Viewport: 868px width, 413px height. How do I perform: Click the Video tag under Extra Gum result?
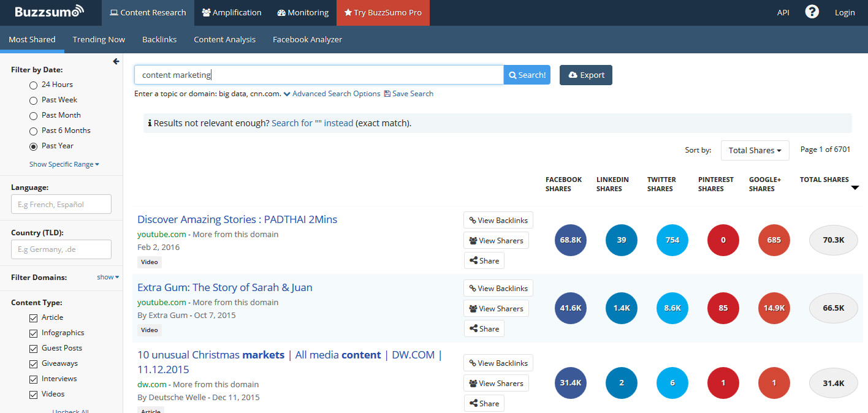click(149, 330)
